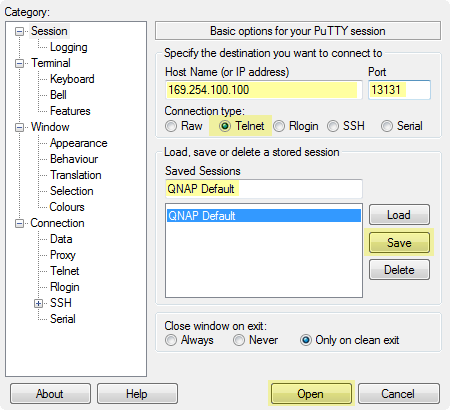This screenshot has width=450, height=410.
Task: Click the Delete session button
Action: click(399, 270)
